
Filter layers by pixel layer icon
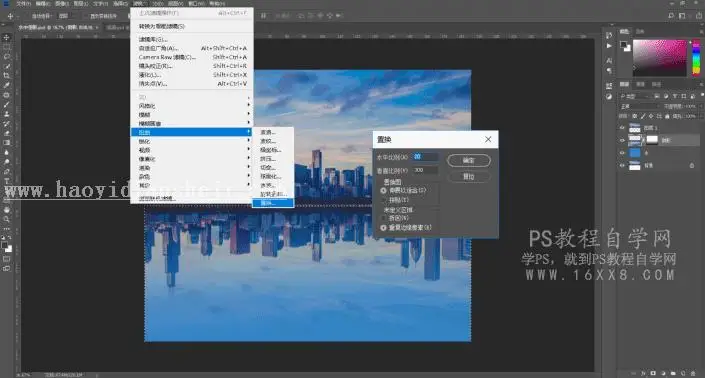point(657,96)
